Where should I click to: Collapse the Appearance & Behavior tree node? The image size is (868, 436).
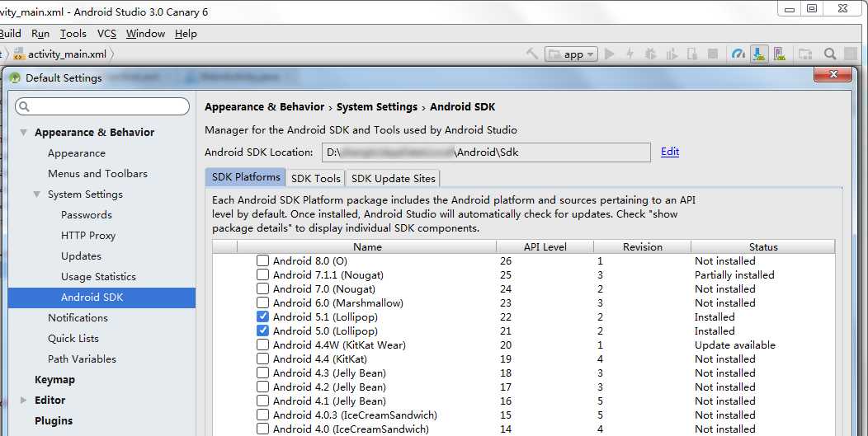[x=23, y=132]
